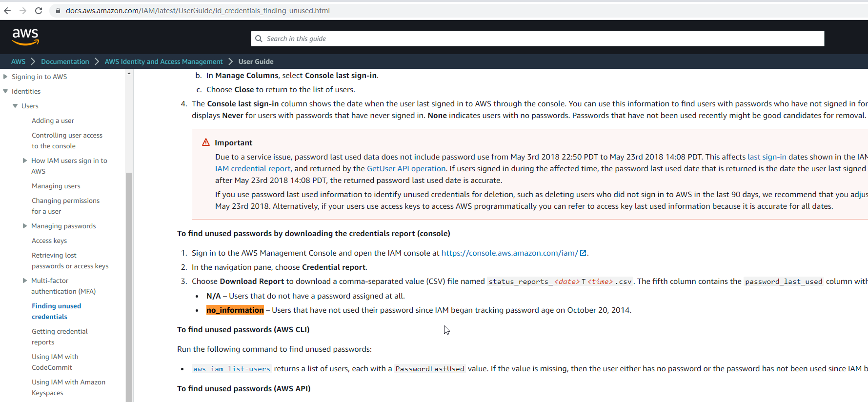Click the padlock site info icon
The width and height of the screenshot is (868, 402).
[x=58, y=11]
